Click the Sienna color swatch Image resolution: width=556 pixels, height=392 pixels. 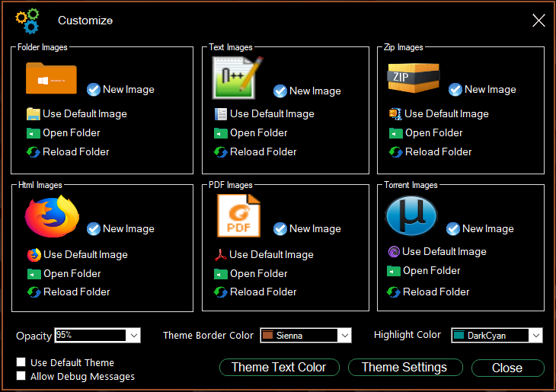(267, 335)
